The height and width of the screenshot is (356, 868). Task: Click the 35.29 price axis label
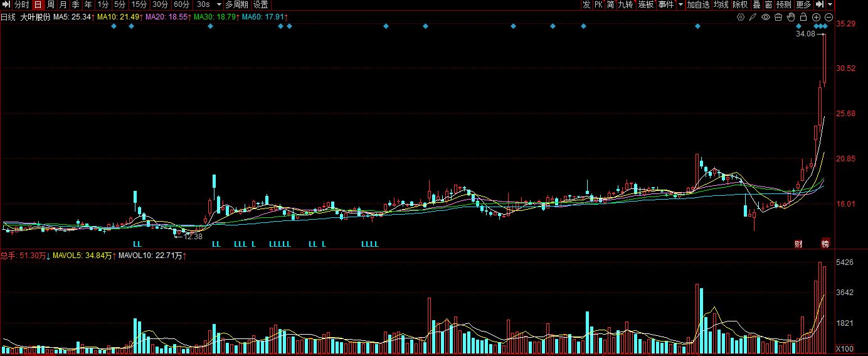coord(847,24)
